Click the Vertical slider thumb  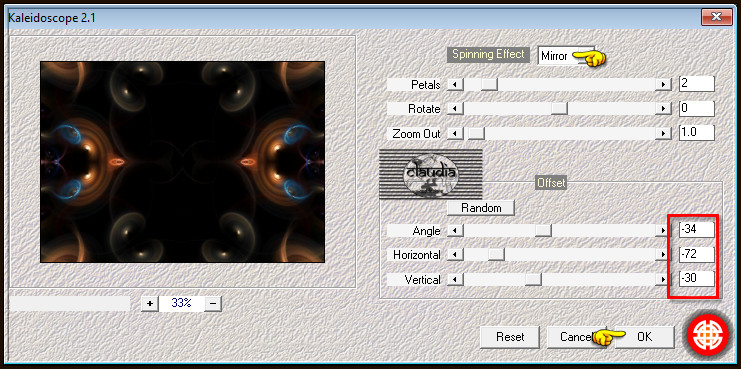pos(533,280)
